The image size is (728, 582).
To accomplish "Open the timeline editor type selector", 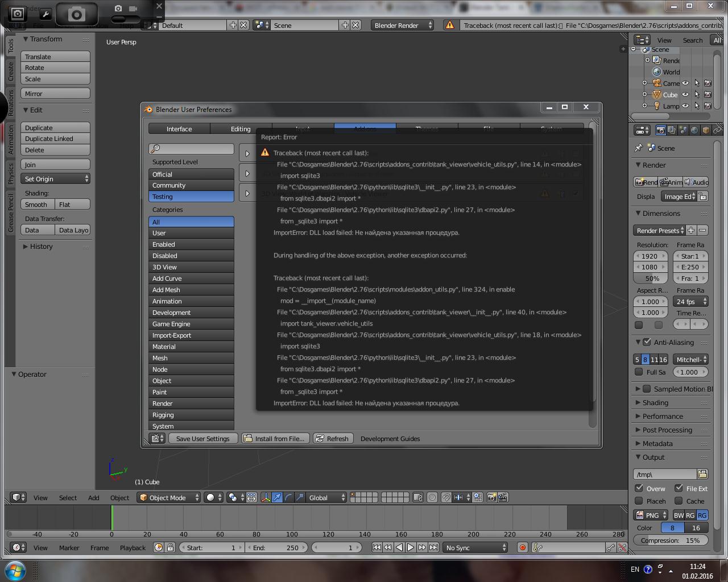I will pyautogui.click(x=19, y=547).
